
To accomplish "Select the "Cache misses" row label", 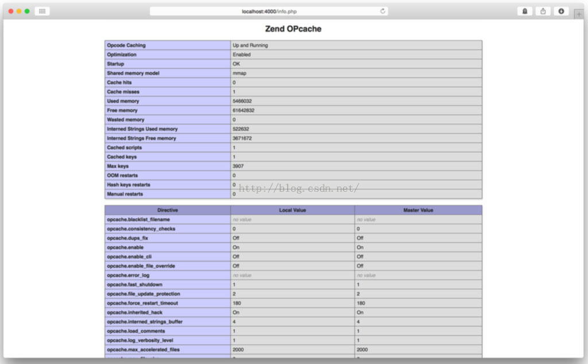I will click(123, 92).
